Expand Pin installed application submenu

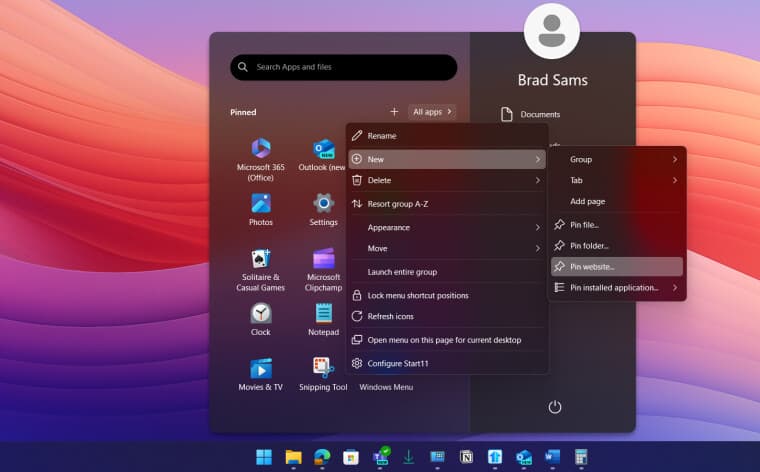click(616, 288)
